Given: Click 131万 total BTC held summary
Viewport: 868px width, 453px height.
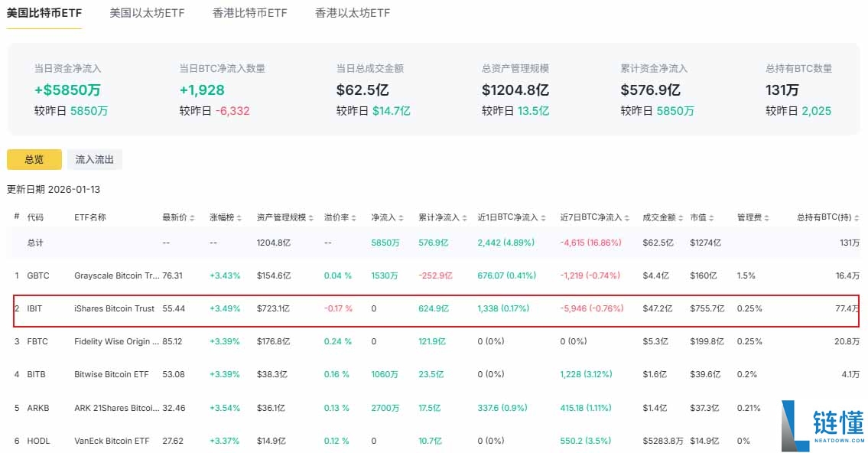Looking at the screenshot, I should click(782, 90).
